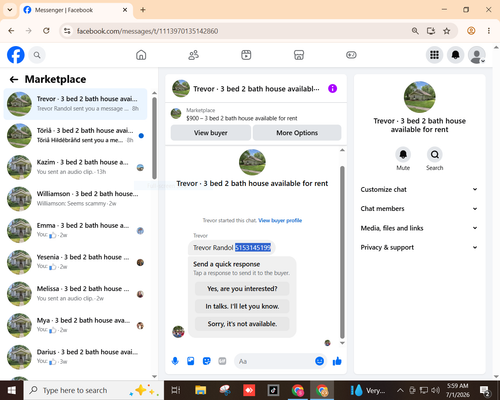The image size is (500, 400).
Task: Open the Facebook home logo
Action: (16, 55)
